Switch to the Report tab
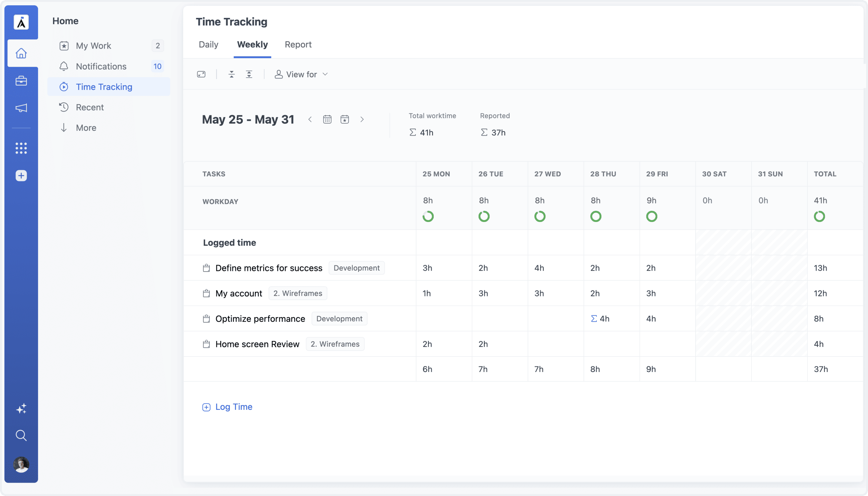This screenshot has width=868, height=496. (298, 45)
